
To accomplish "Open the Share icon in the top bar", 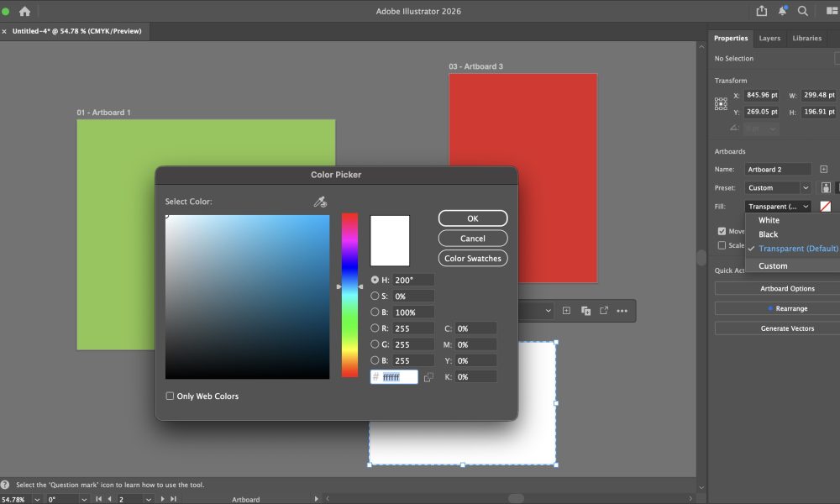I will click(x=761, y=11).
